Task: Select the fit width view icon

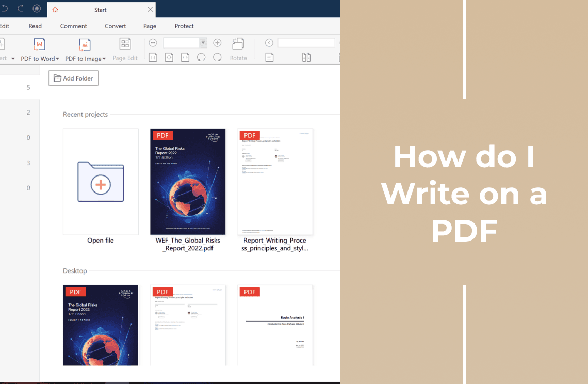Action: click(x=185, y=57)
